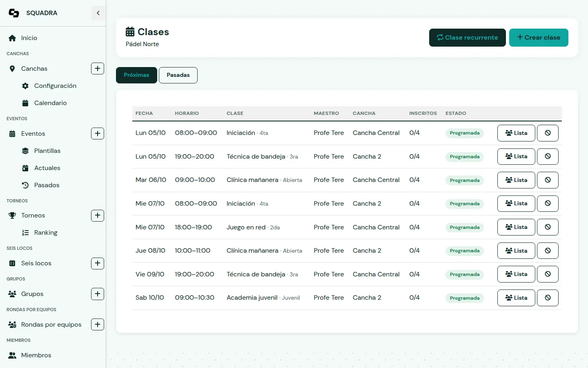Add a new evento with plus icon
This screenshot has width=588, height=368.
(x=98, y=134)
